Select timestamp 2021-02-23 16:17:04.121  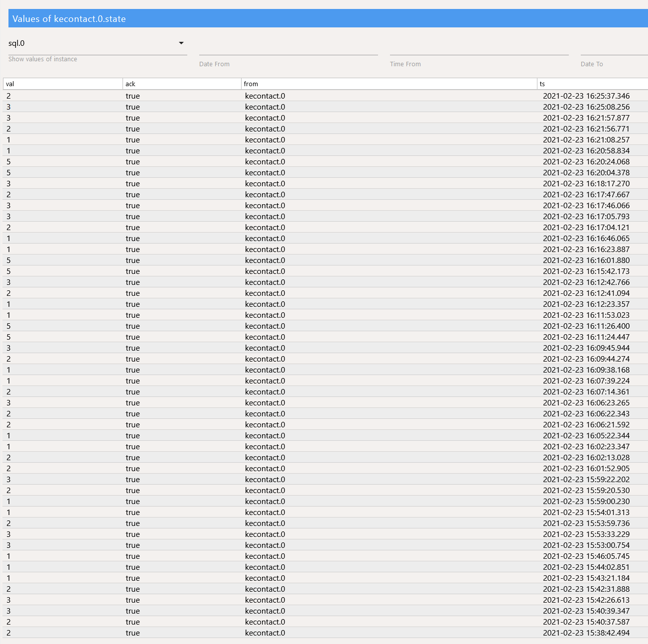586,228
